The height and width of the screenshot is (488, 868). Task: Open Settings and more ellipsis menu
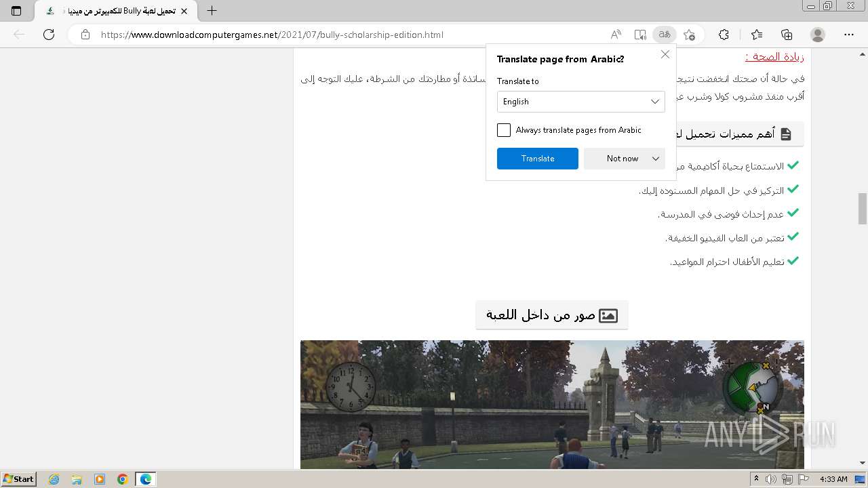click(x=849, y=35)
